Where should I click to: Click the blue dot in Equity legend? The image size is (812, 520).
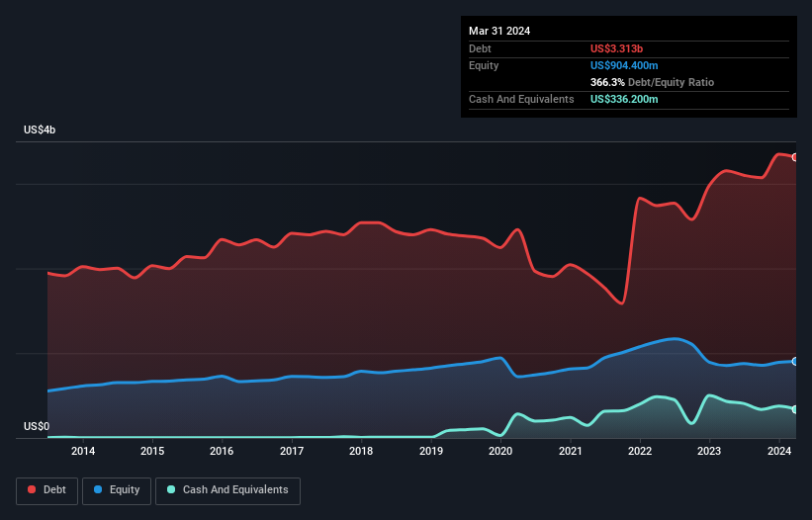(98, 489)
